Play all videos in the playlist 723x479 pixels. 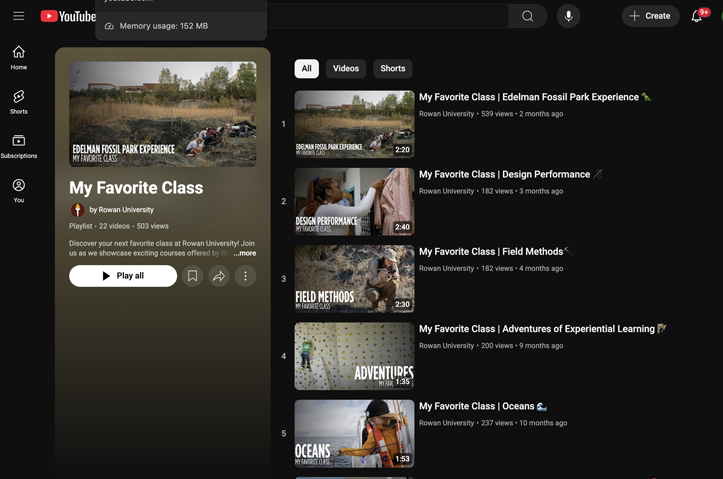123,276
